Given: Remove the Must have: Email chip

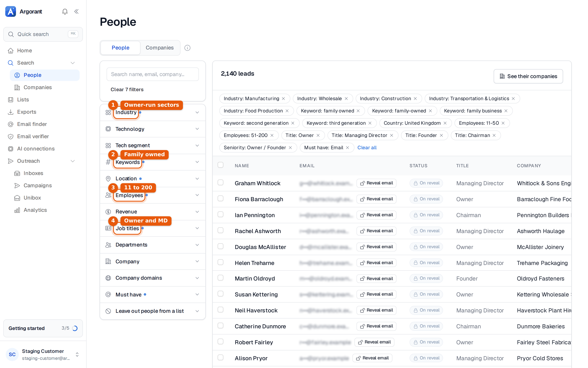Looking at the screenshot, I should click(347, 147).
